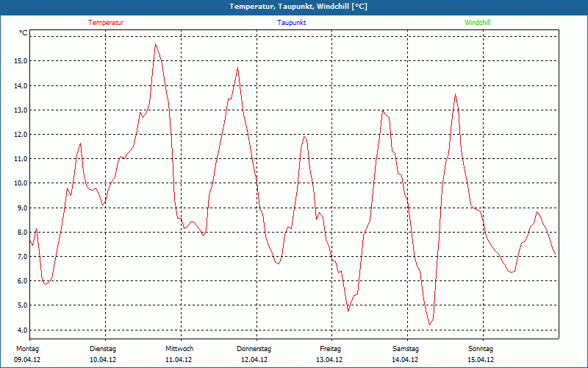This screenshot has width=588, height=368.
Task: Click the 14,0 y-axis value
Action: tap(20, 85)
